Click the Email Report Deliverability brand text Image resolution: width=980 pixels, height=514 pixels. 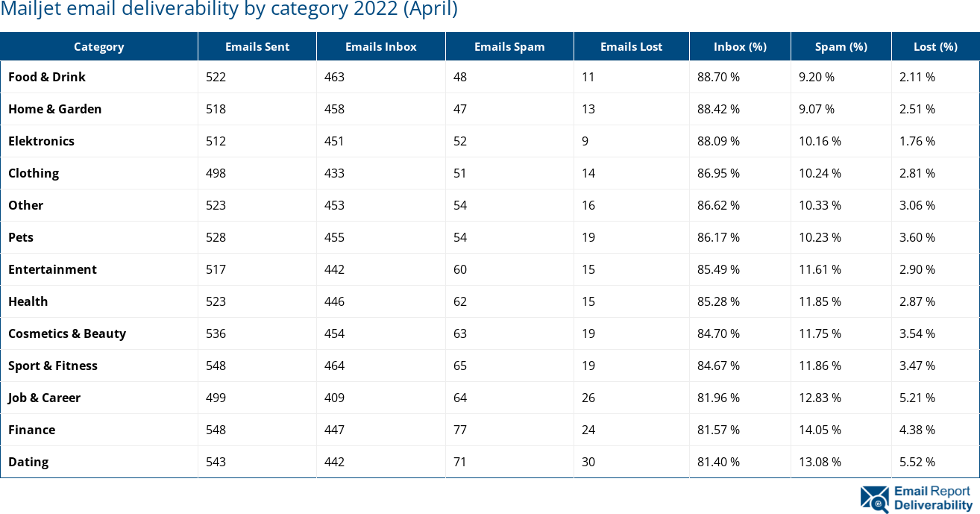tap(933, 498)
